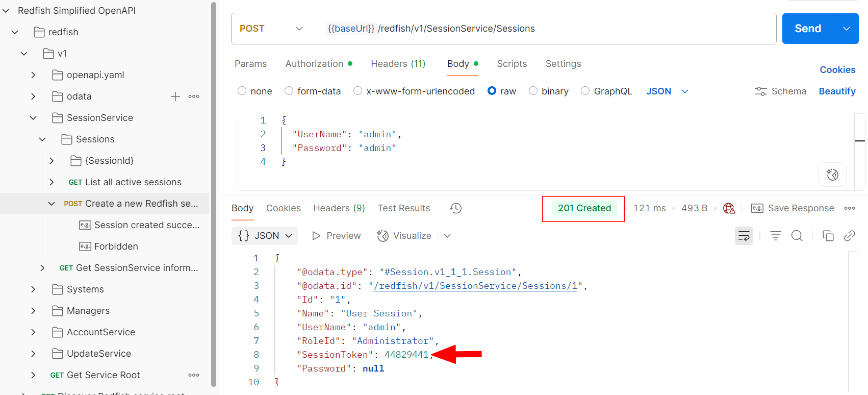
Task: Copy the response body to clipboard
Action: tap(828, 236)
